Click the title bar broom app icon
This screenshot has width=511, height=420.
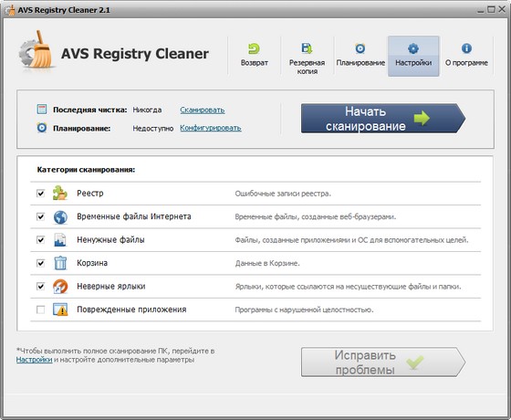click(x=10, y=10)
